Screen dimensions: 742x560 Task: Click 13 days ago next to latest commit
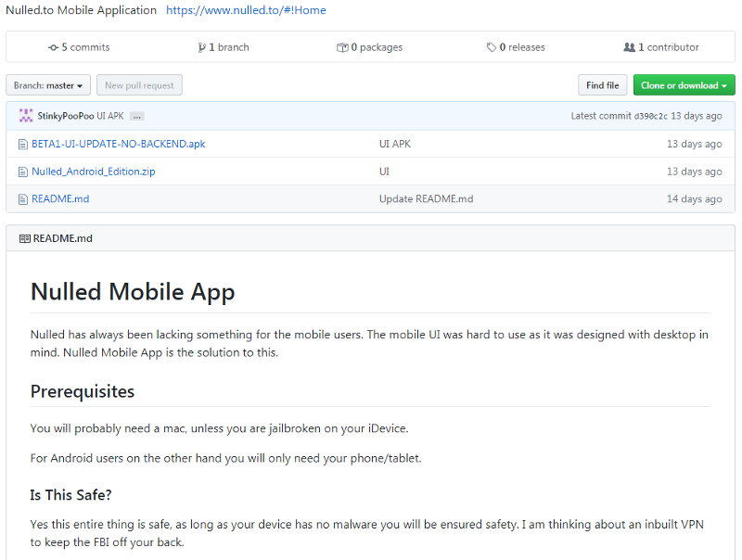[x=697, y=116]
